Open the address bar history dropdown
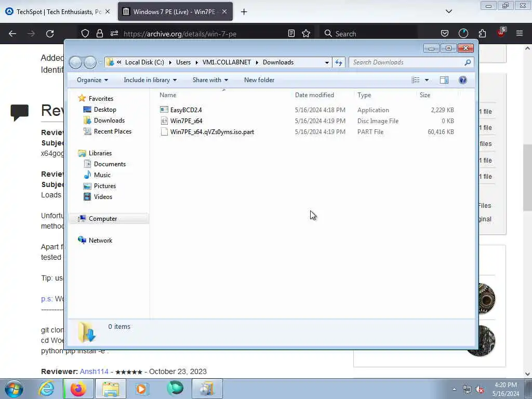The height and width of the screenshot is (399, 532). tap(327, 62)
